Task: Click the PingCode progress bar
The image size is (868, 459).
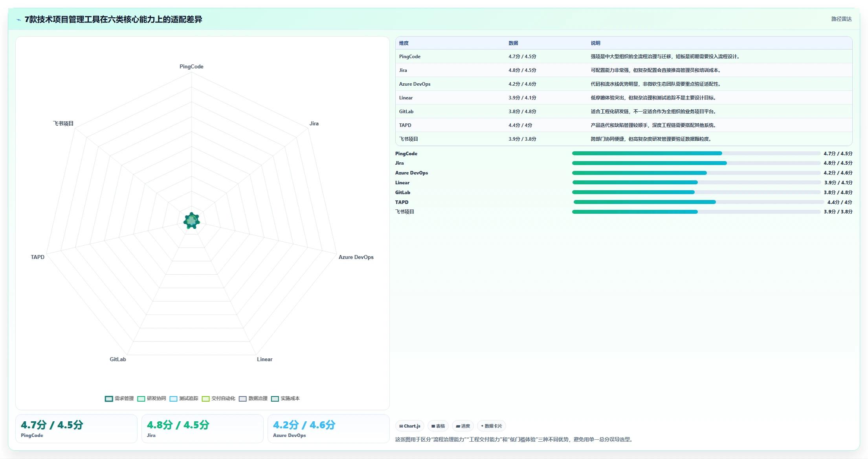Action: coord(696,153)
